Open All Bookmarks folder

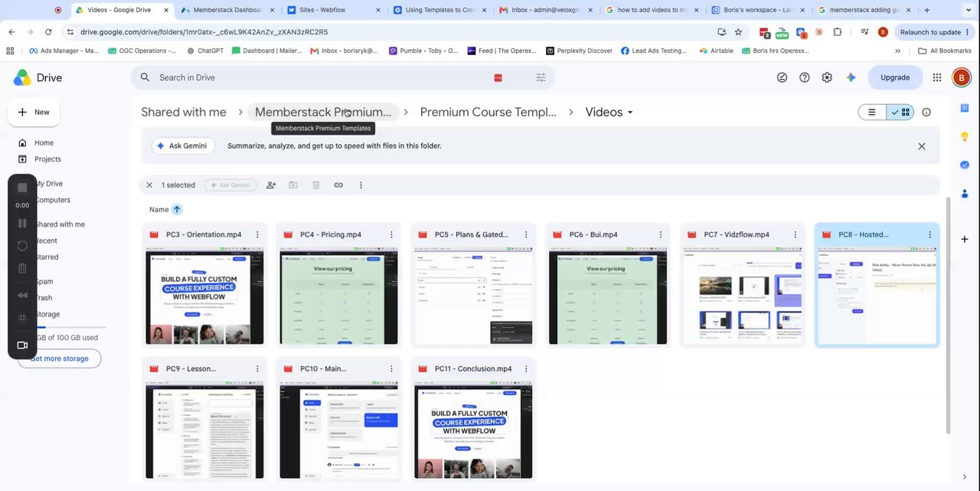(x=945, y=51)
